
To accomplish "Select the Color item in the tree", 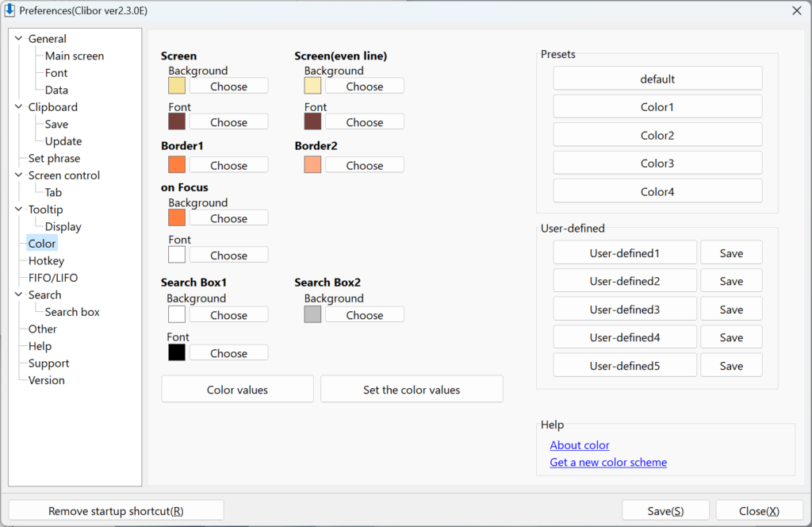I will (42, 244).
